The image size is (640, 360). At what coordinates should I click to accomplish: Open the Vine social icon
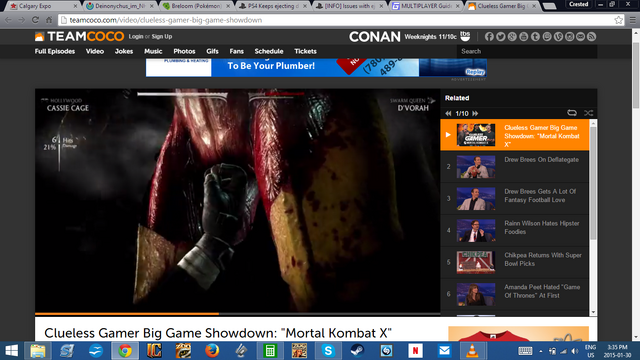click(x=558, y=37)
